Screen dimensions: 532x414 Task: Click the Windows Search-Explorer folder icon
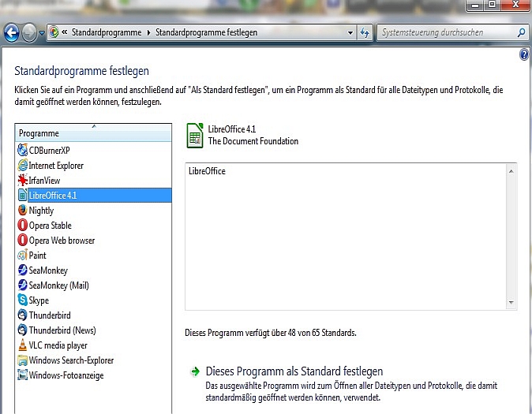coord(22,360)
